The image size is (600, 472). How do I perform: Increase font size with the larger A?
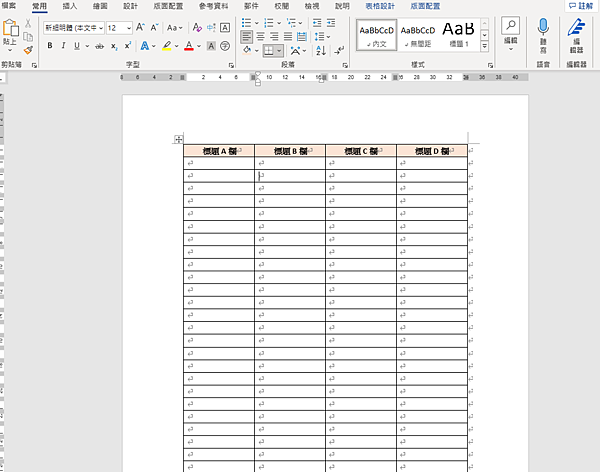pyautogui.click(x=140, y=28)
